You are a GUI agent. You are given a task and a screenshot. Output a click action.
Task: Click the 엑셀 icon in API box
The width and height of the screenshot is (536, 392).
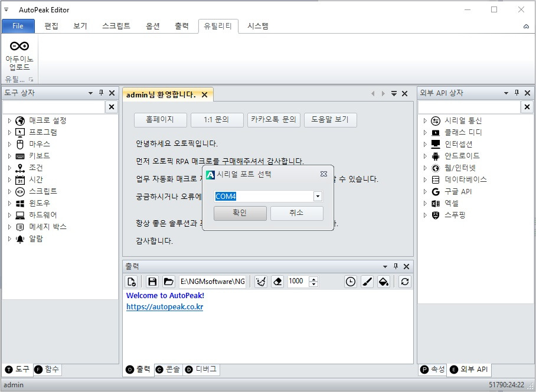click(x=436, y=203)
